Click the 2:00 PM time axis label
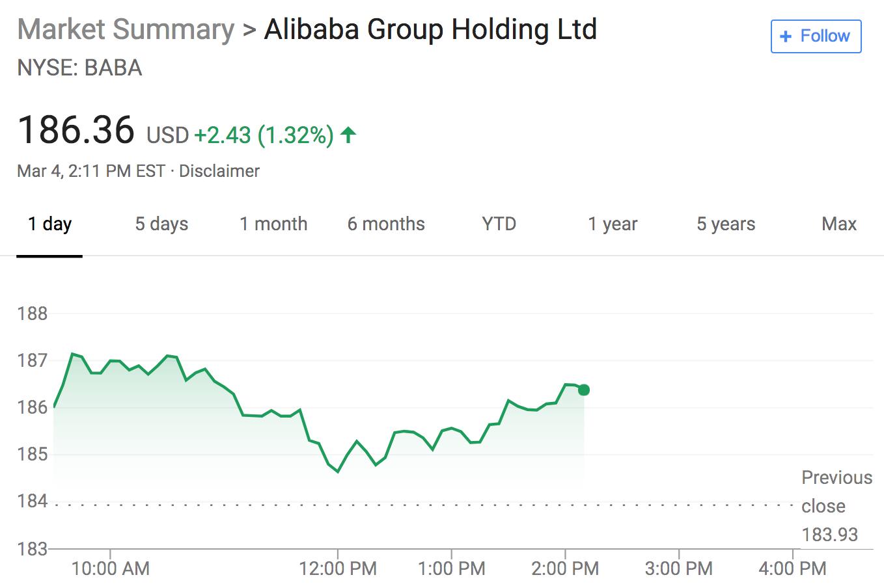Viewport: 884px width, 588px height. coord(565,568)
